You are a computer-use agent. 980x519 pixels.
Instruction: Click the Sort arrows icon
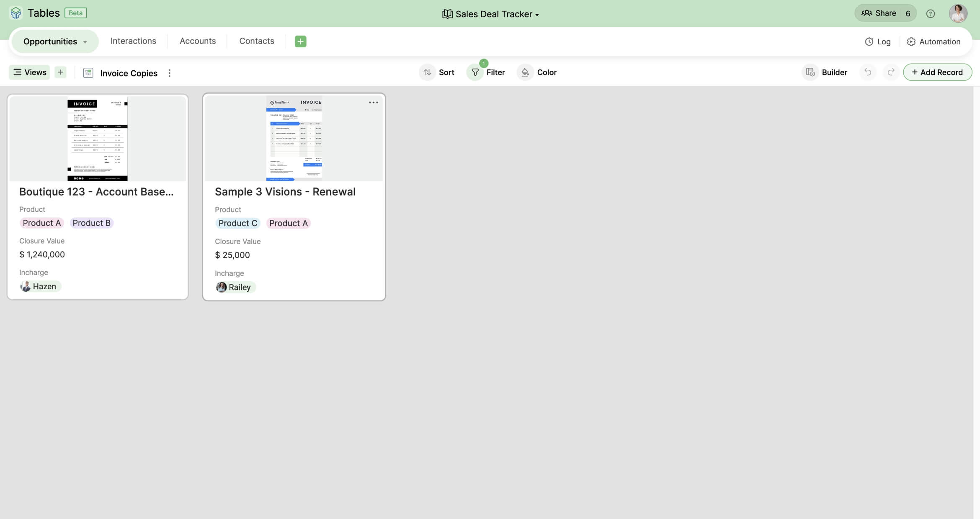point(427,72)
